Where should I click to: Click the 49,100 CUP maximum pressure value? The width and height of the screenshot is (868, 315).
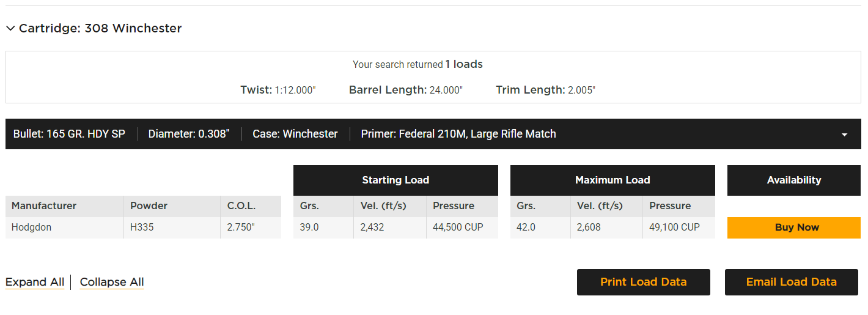coord(674,228)
